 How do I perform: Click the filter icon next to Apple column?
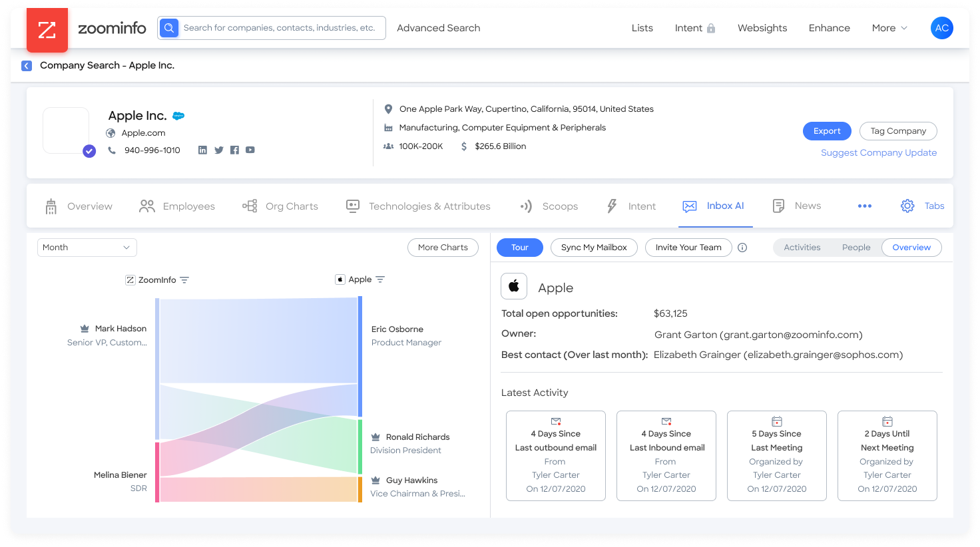click(x=380, y=279)
